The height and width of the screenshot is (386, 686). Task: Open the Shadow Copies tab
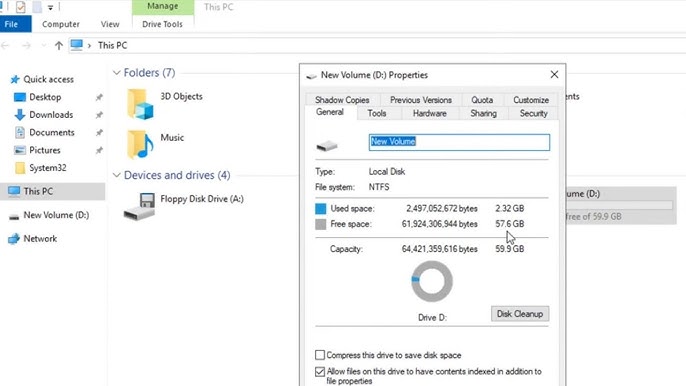tap(342, 100)
